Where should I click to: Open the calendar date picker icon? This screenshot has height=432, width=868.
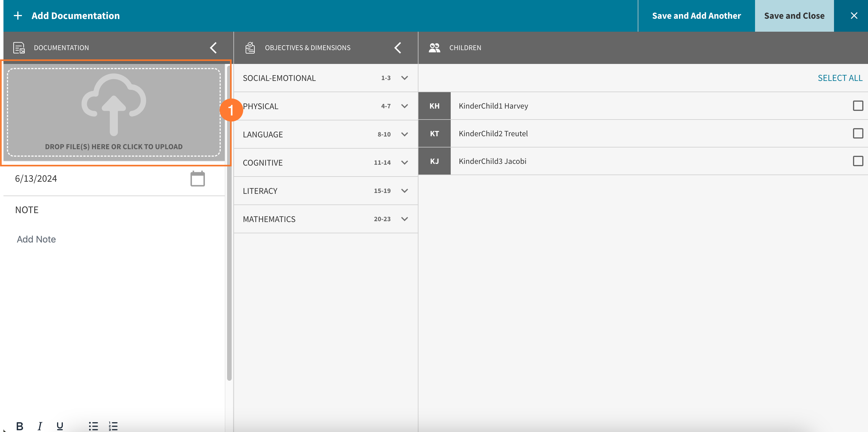coord(197,179)
